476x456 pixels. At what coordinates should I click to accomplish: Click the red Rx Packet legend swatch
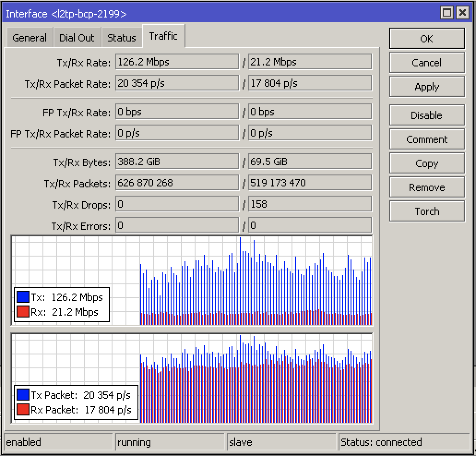pyautogui.click(x=23, y=409)
